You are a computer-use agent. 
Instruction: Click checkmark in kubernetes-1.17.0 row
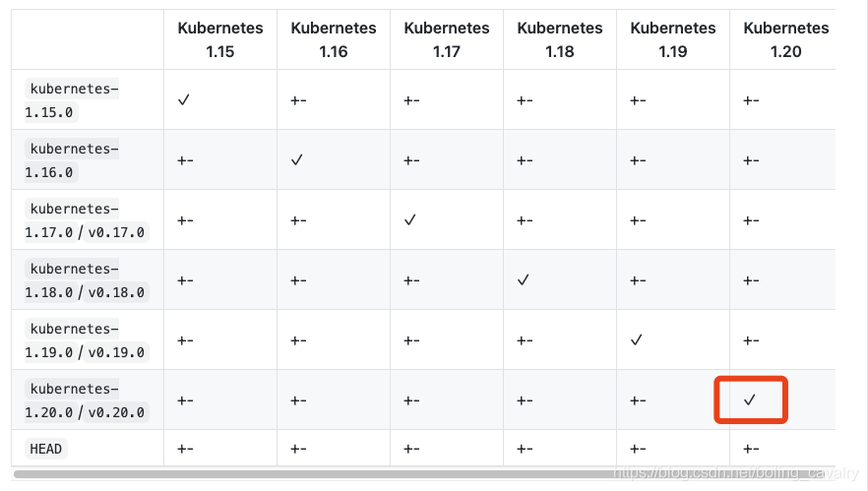pos(409,219)
